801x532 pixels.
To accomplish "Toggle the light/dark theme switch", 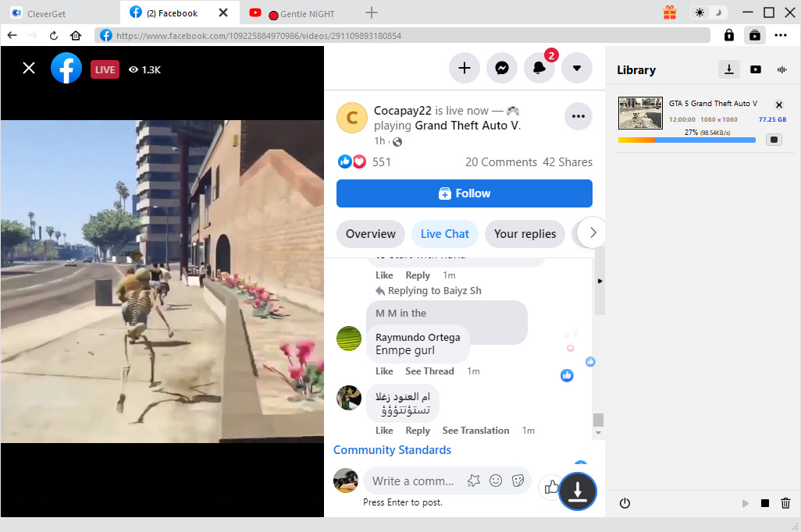I will (708, 12).
